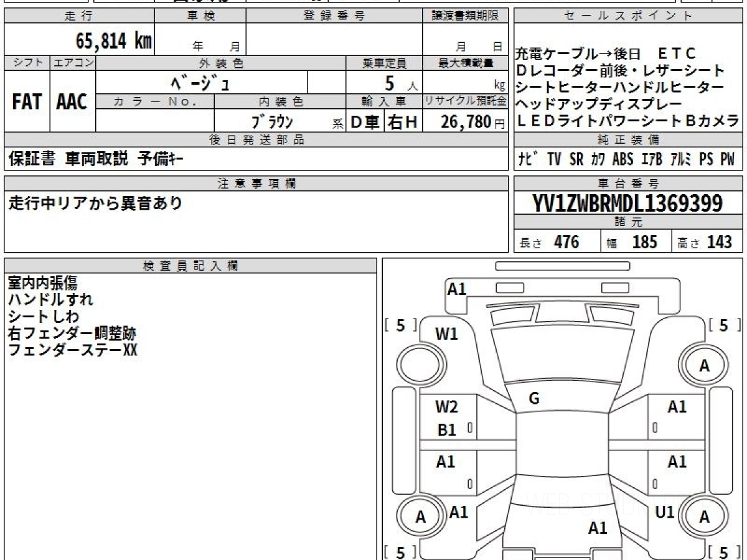Image resolution: width=747 pixels, height=560 pixels.
Task: Click the inspector note シートしわ
Action: coord(43,317)
